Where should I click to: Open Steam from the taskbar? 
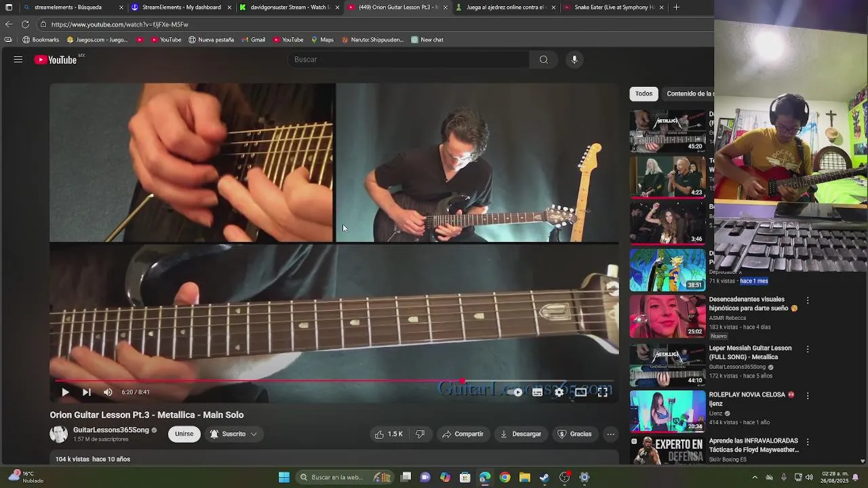click(x=544, y=477)
